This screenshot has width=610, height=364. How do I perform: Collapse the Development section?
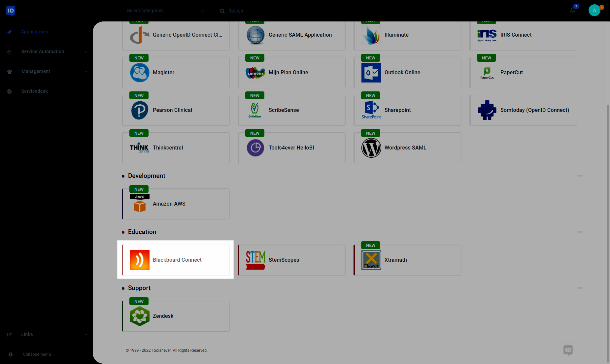580,176
